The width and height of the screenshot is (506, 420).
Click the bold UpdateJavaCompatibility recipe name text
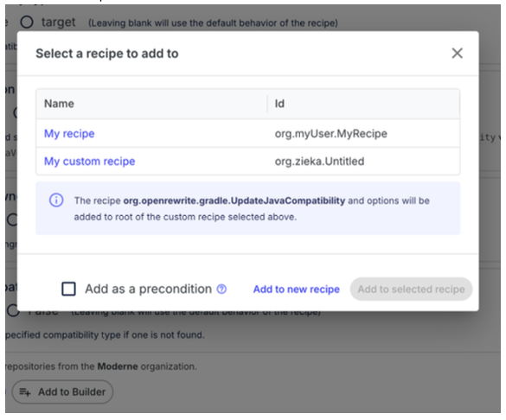coord(234,200)
